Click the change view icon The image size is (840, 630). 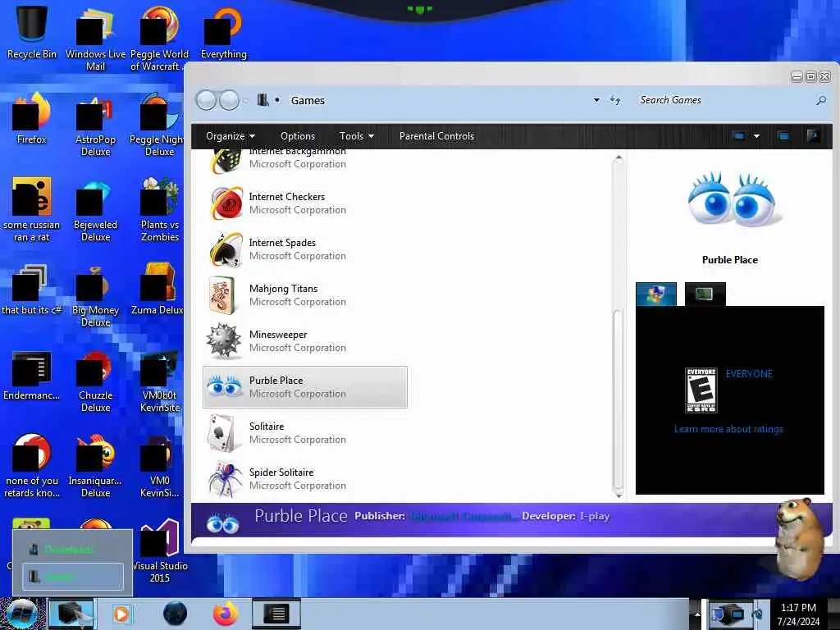[739, 136]
